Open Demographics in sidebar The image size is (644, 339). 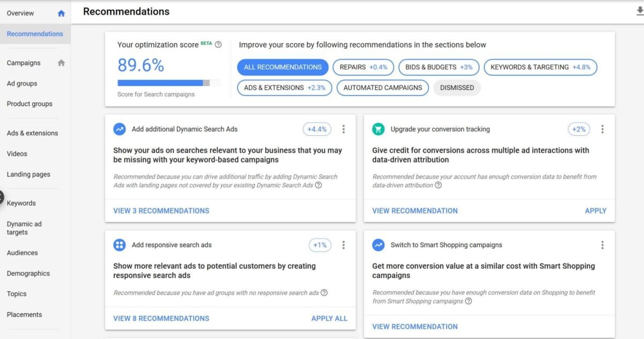[28, 273]
